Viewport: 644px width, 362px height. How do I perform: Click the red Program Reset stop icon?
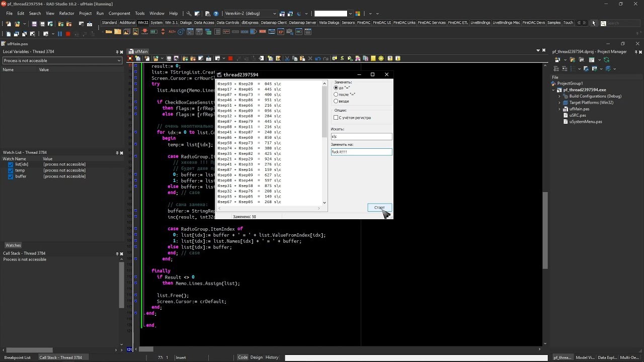point(68,34)
